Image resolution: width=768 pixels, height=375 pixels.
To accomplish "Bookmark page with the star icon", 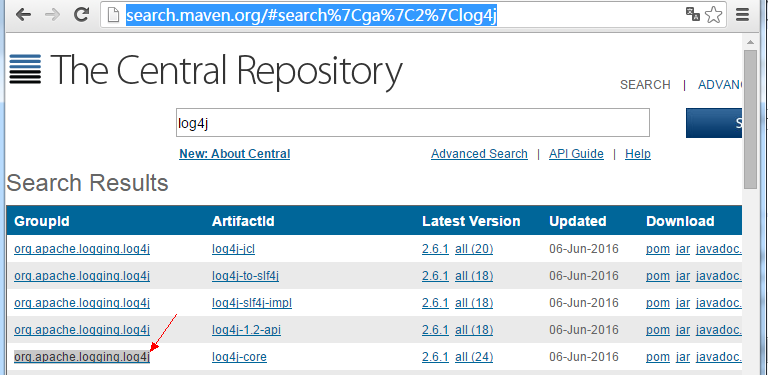I will (x=714, y=15).
